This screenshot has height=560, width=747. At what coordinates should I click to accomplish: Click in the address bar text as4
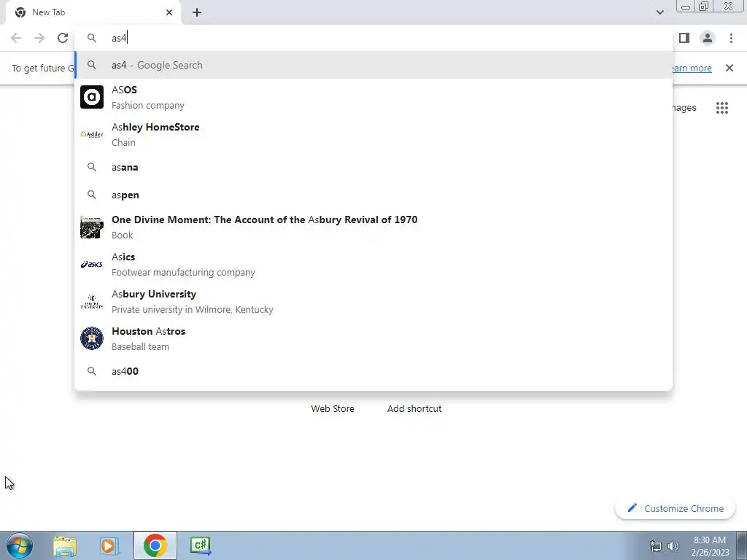[x=119, y=38]
